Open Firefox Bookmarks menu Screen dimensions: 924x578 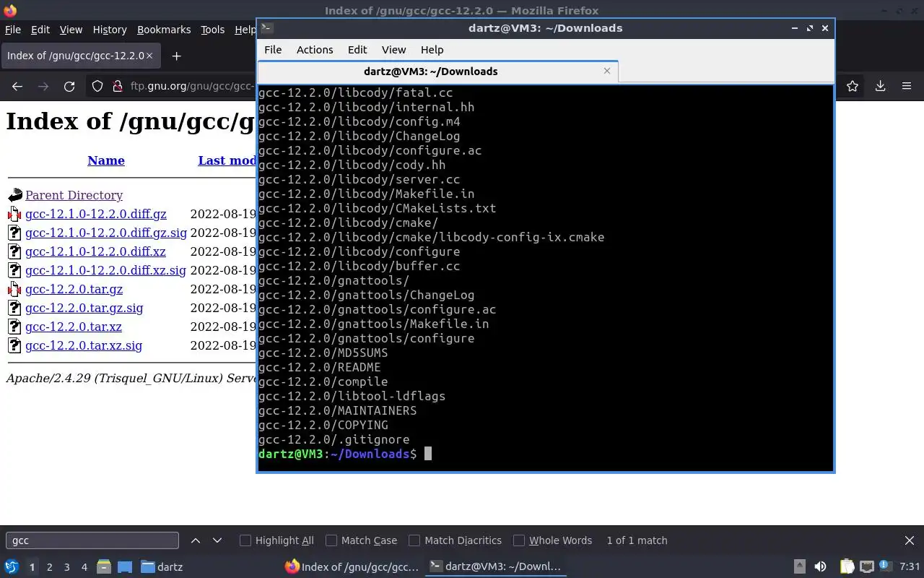pos(164,30)
